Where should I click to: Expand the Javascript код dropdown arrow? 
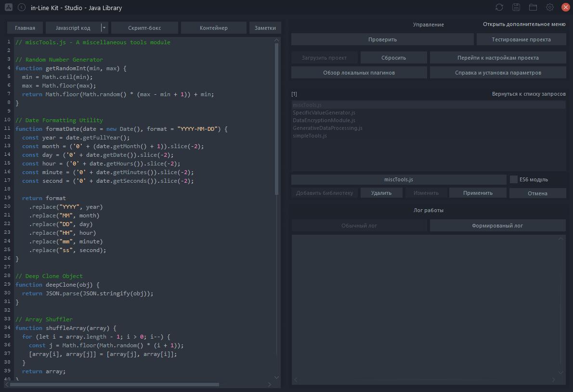click(x=104, y=28)
